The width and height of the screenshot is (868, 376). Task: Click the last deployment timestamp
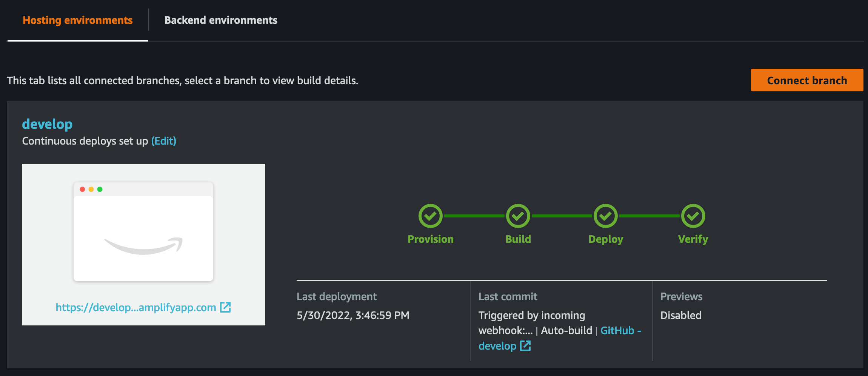pos(353,316)
